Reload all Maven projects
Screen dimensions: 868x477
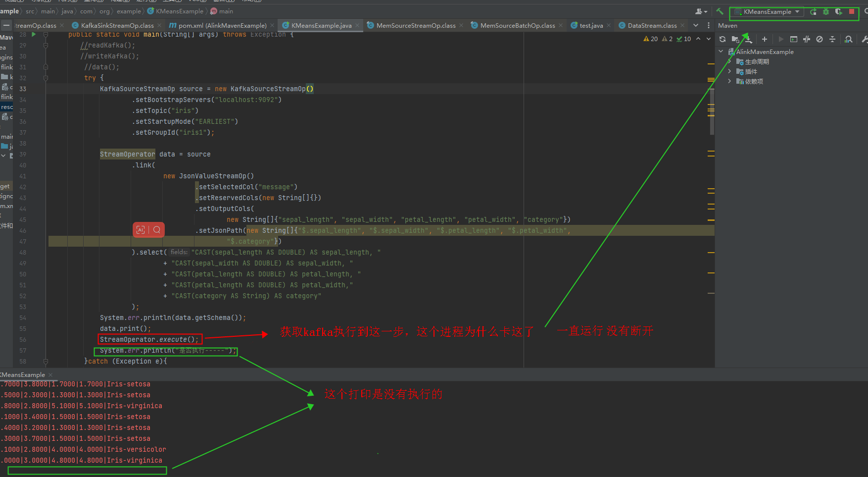click(723, 39)
